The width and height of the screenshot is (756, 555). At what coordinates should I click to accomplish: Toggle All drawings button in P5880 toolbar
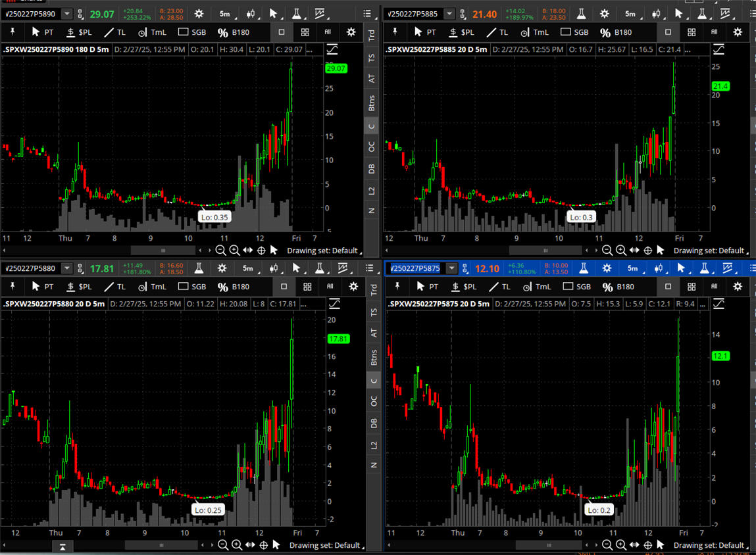point(330,287)
